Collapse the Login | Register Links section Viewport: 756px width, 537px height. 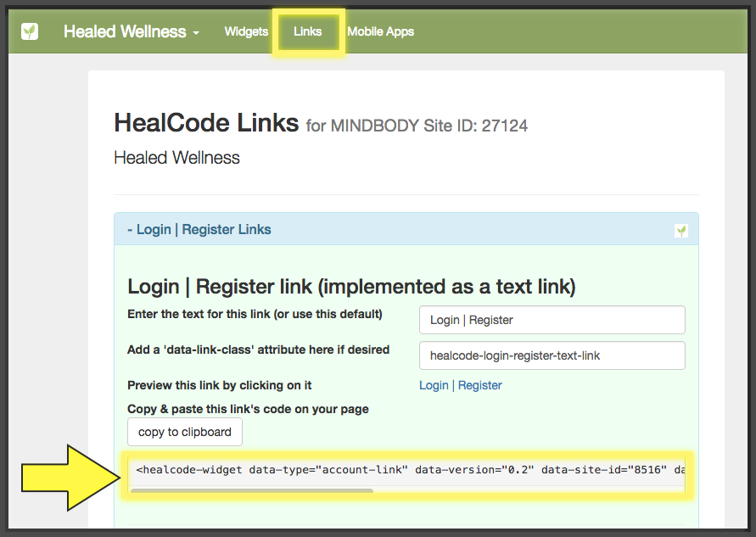click(199, 229)
